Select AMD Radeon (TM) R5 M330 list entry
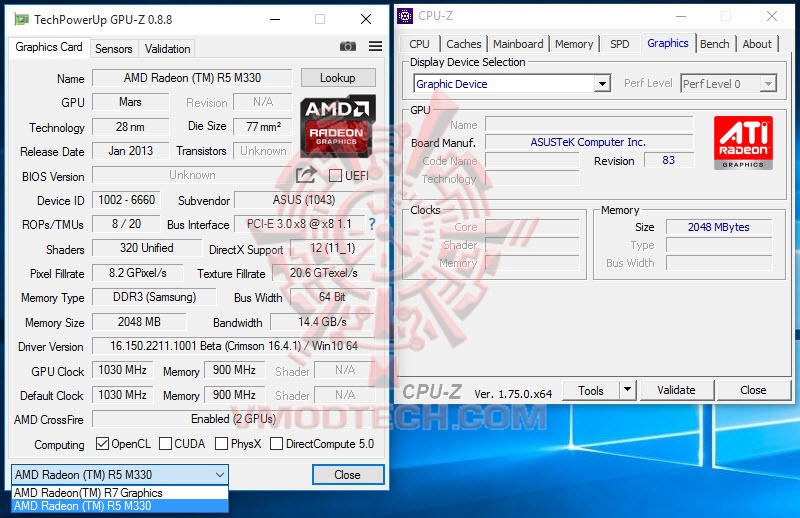Screen dimensions: 800x518 point(119,506)
